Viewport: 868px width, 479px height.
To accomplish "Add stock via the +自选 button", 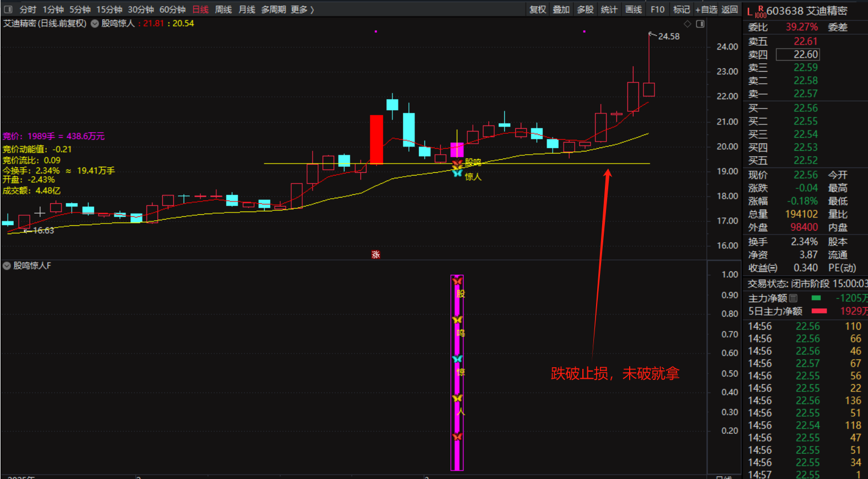I will [x=706, y=9].
